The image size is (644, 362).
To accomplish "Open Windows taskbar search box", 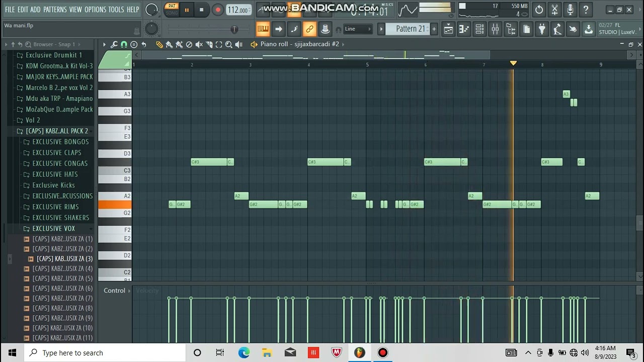I will click(x=104, y=353).
